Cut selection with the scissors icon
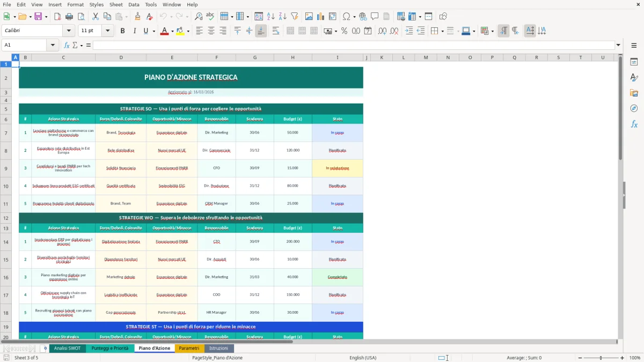Screen dimensions: 644x362 click(96, 17)
